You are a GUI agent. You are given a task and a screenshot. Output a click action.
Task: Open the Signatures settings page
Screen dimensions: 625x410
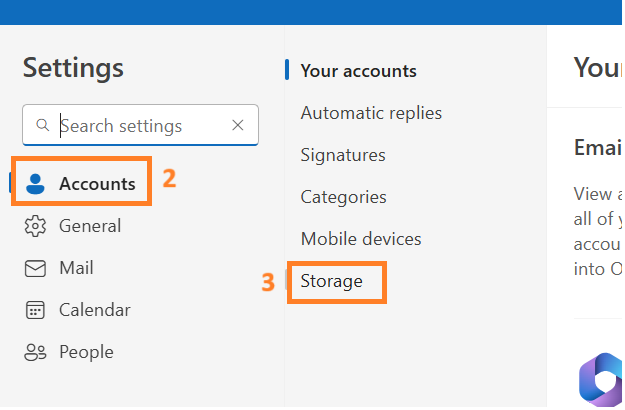coord(343,155)
